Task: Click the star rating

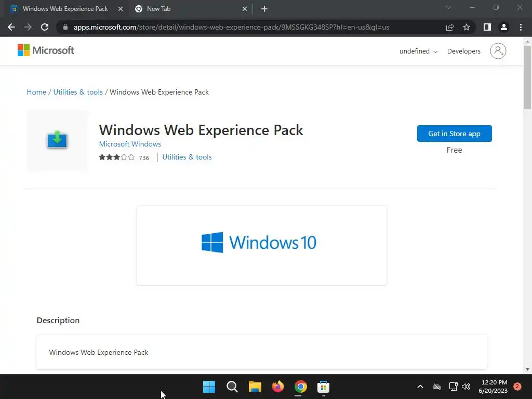Action: (x=117, y=157)
